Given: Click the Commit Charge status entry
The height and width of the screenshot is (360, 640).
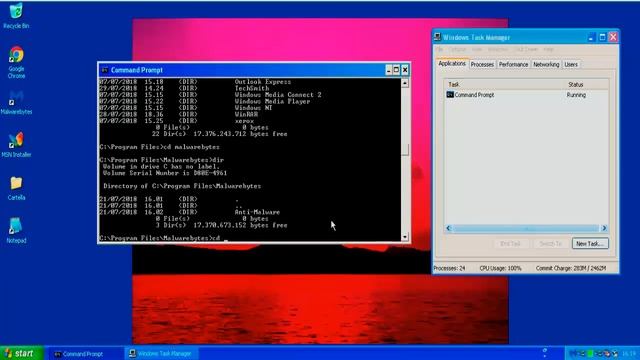Looking at the screenshot, I should [571, 268].
